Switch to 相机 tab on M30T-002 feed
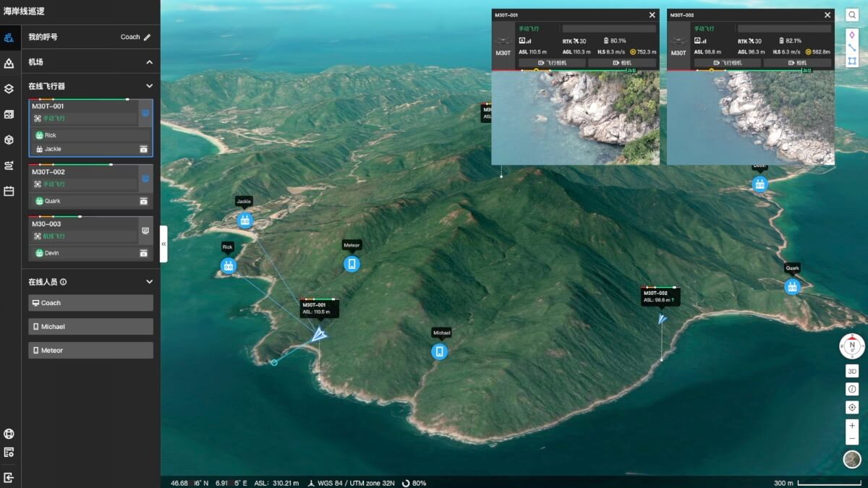This screenshot has width=868, height=488. 797,62
